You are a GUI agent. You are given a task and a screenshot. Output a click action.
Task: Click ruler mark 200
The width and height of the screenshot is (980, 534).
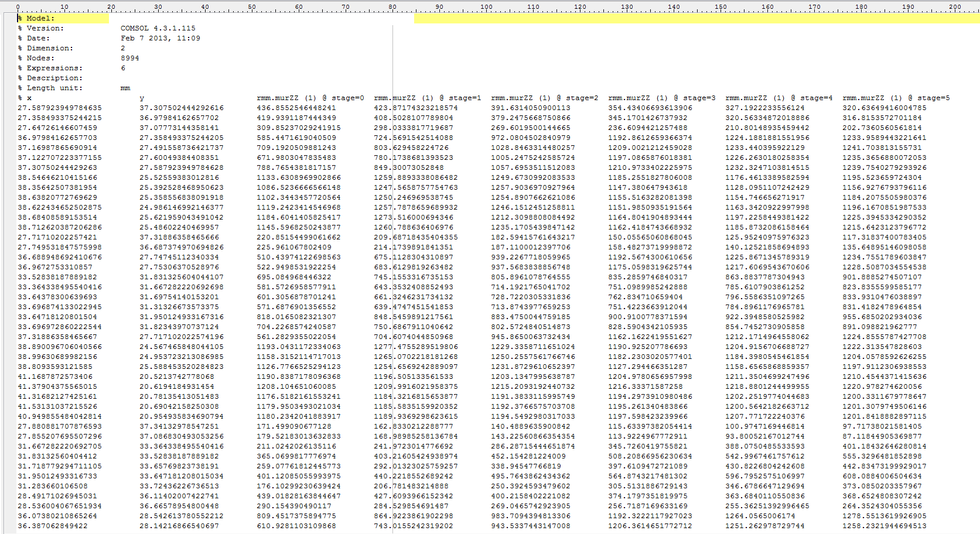pos(955,7)
